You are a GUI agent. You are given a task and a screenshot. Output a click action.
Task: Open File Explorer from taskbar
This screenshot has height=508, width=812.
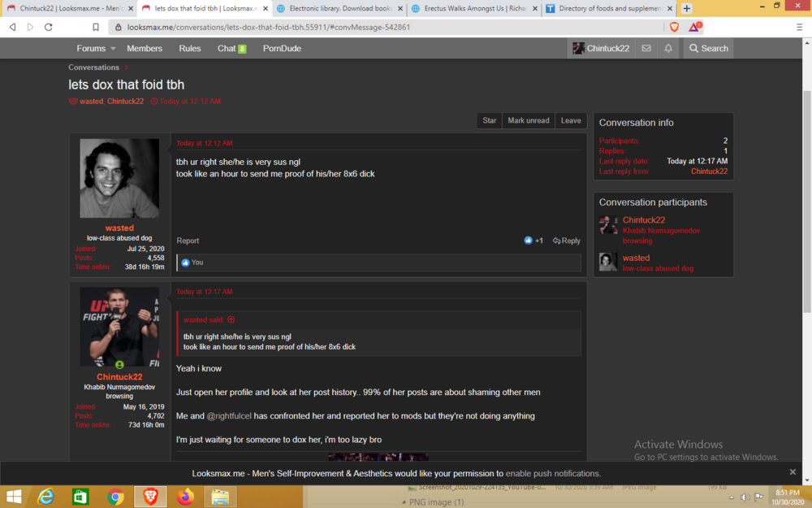point(220,497)
